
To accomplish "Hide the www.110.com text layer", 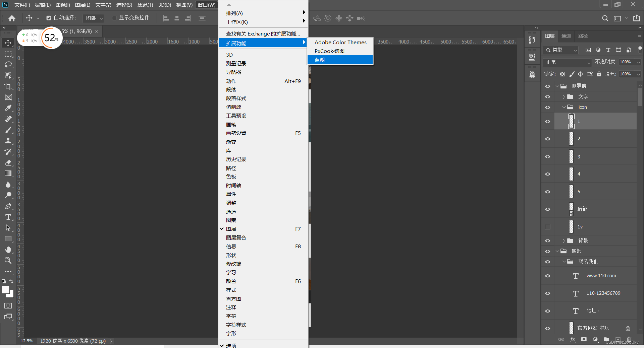I will click(x=548, y=276).
